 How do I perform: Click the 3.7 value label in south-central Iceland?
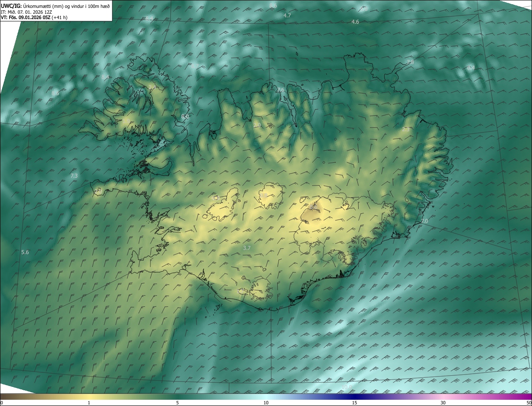[x=247, y=248]
